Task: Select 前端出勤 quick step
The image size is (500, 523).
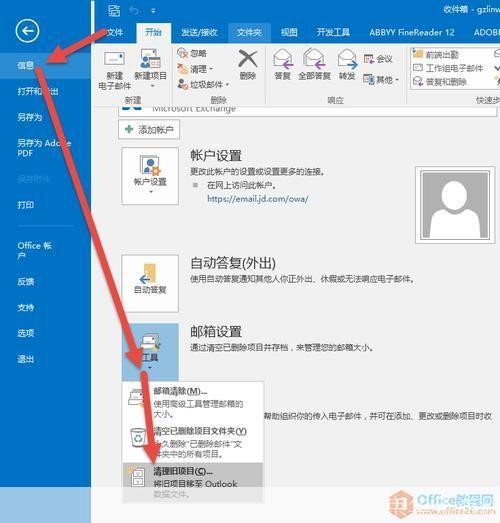Action: pos(436,54)
